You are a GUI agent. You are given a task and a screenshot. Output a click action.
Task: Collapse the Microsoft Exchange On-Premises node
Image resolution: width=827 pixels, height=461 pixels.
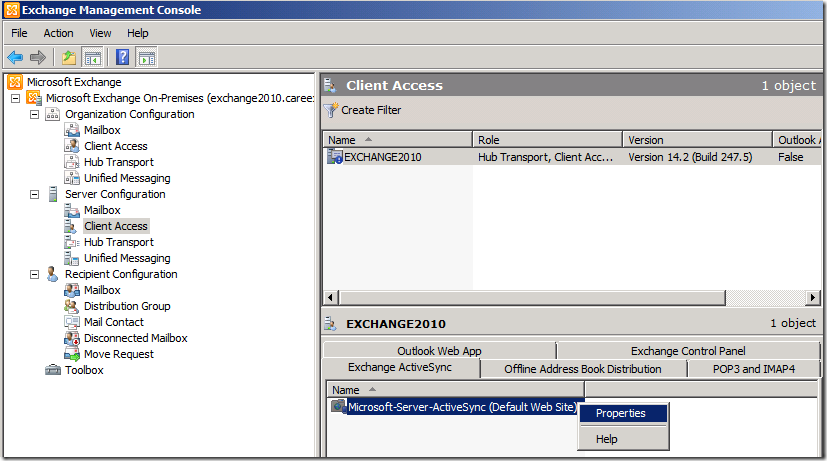pos(15,98)
